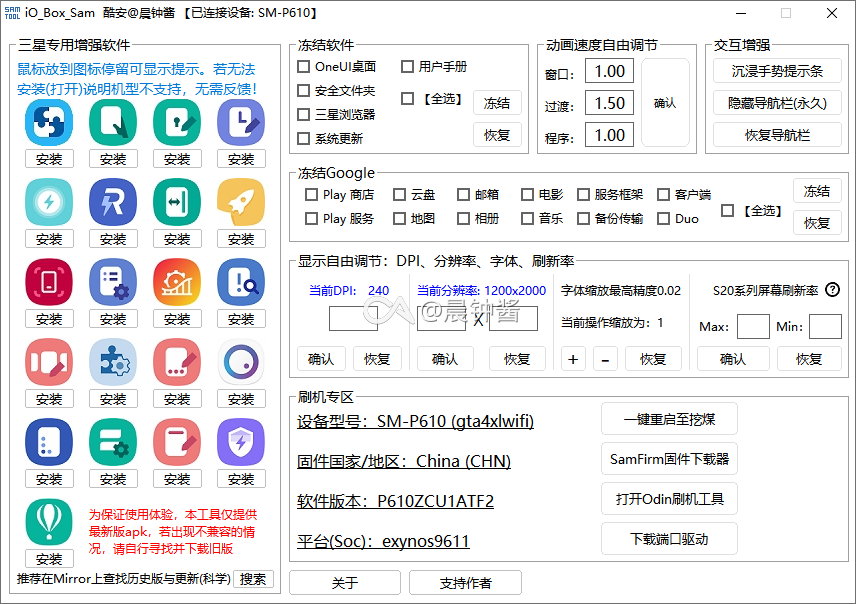Enable the Duo checkbox
856x604 pixels.
[663, 218]
